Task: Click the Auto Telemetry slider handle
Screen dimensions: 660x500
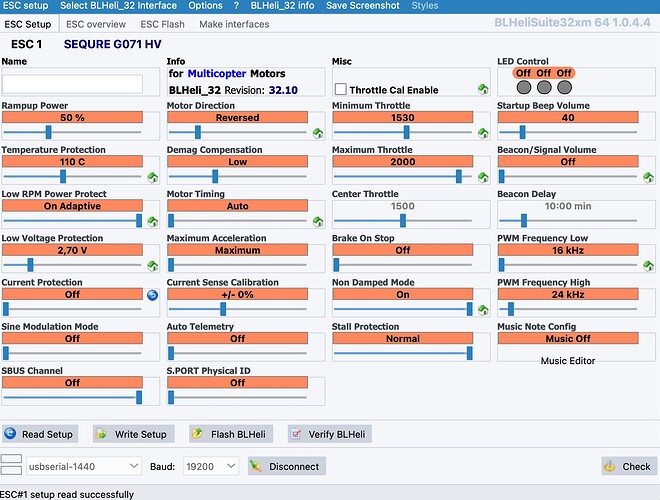Action: click(x=171, y=353)
